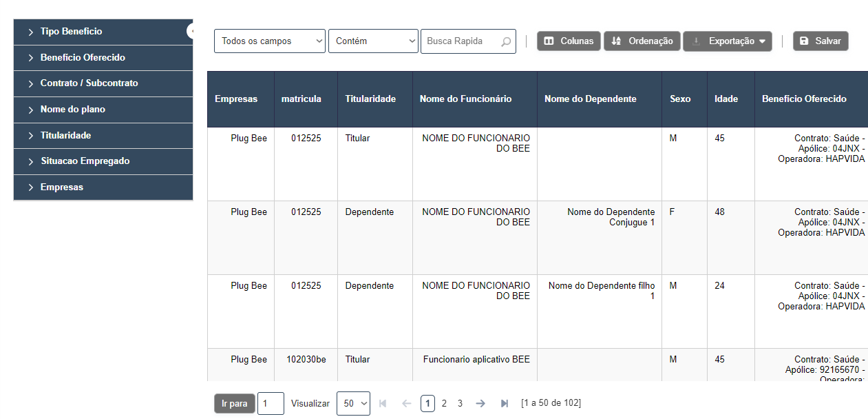Screen dimensions: 868x419
Task: Expand the Contrato / Subcontrato filter
Action: pos(89,83)
